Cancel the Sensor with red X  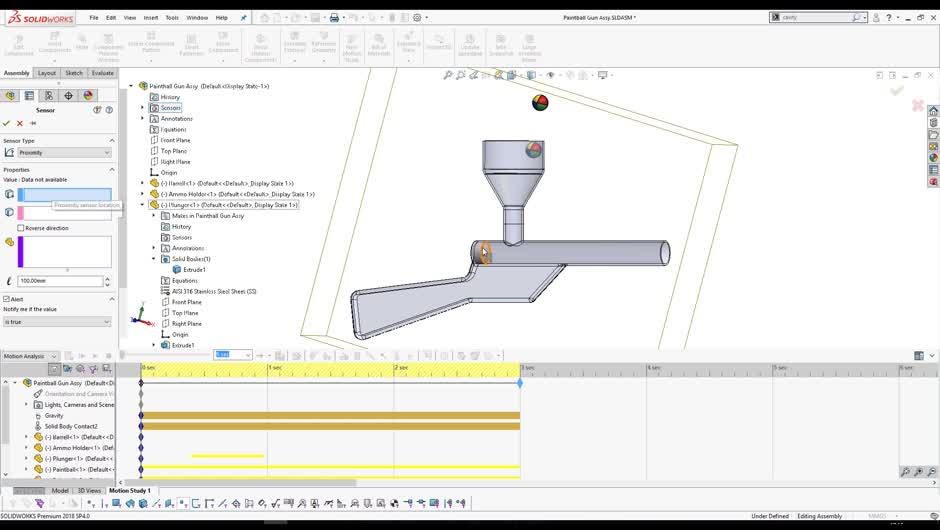coord(20,123)
